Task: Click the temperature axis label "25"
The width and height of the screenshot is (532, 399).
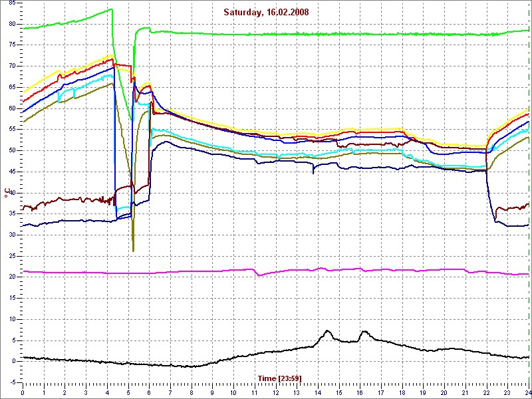Action: click(x=12, y=256)
